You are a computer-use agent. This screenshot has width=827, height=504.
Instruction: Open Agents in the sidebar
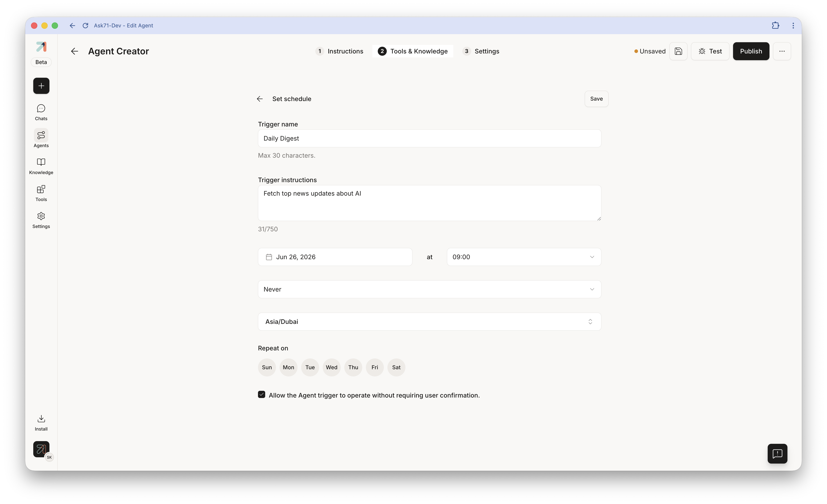tap(41, 138)
